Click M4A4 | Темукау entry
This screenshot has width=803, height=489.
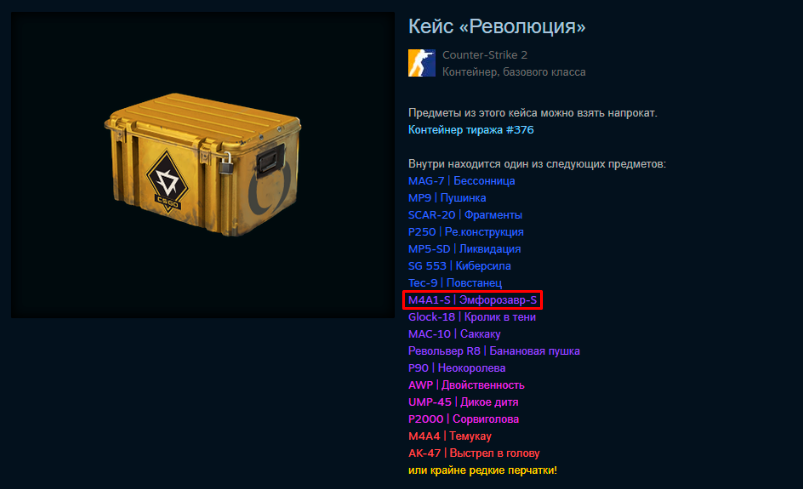[x=450, y=436]
